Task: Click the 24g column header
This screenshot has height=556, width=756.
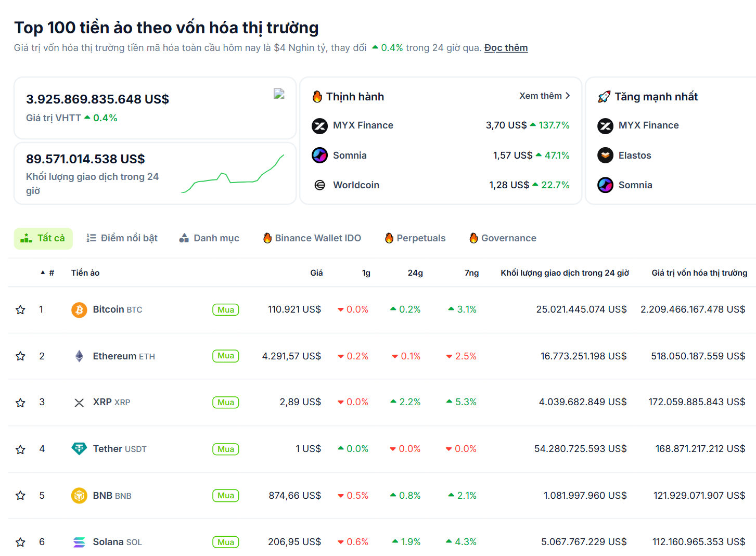Action: click(x=415, y=273)
